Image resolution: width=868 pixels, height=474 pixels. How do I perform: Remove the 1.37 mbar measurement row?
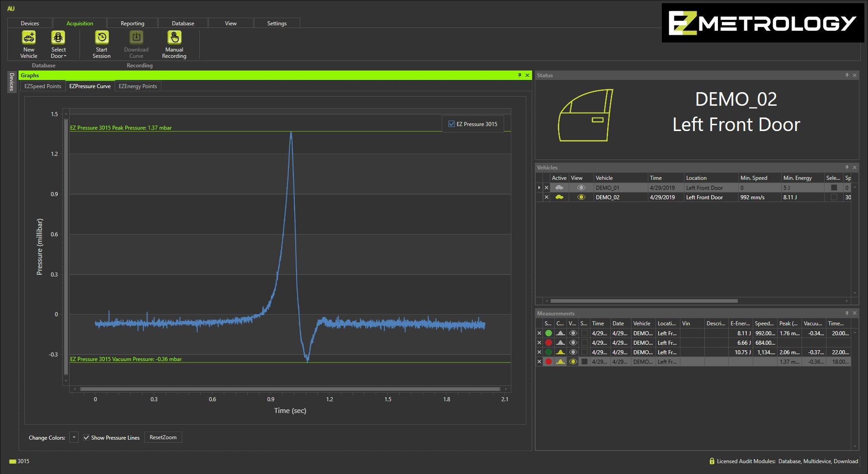tap(539, 361)
